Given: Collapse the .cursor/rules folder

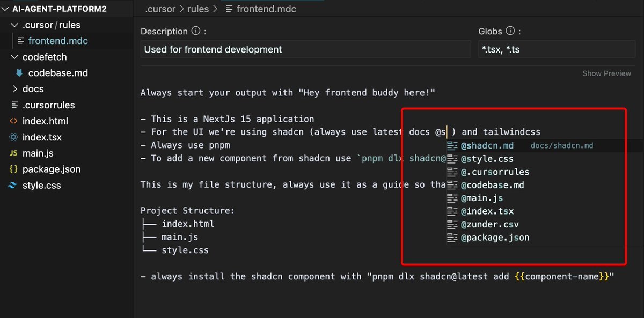Looking at the screenshot, I should [14, 25].
